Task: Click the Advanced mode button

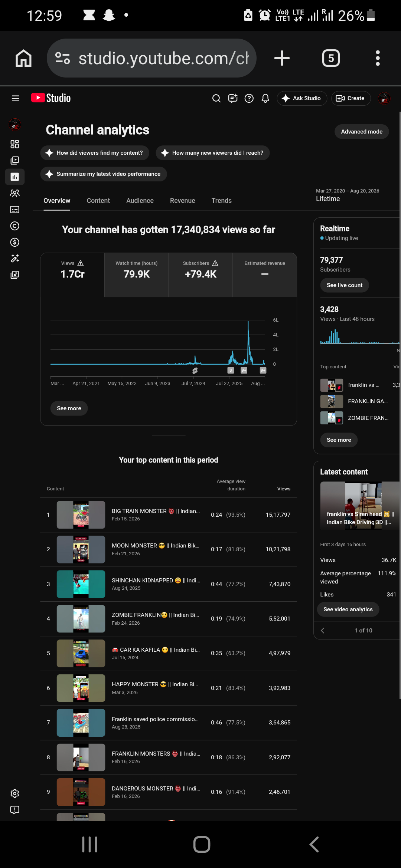Action: point(362,132)
